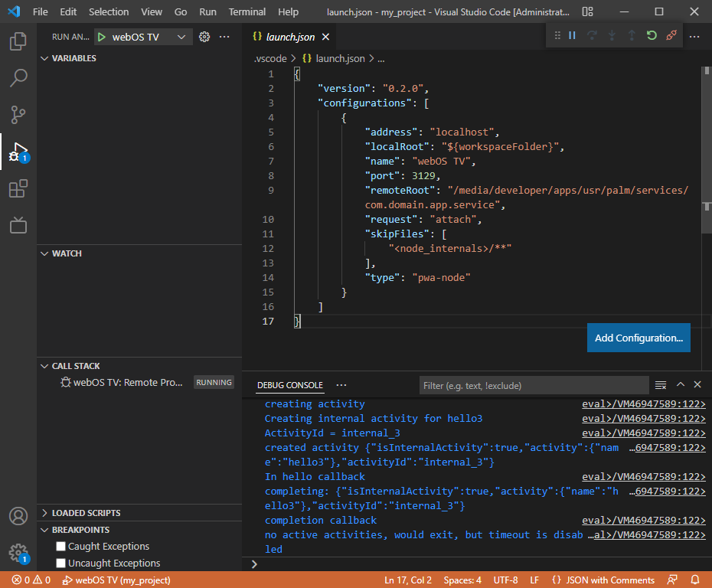Image resolution: width=712 pixels, height=588 pixels.
Task: Open notifications bell in status bar
Action: pos(695,580)
